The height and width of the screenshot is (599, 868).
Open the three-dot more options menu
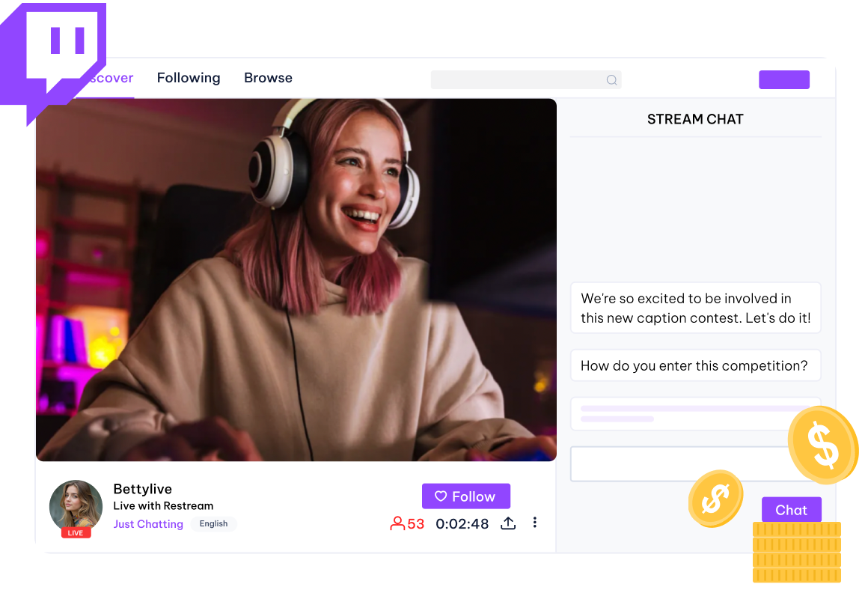534,523
